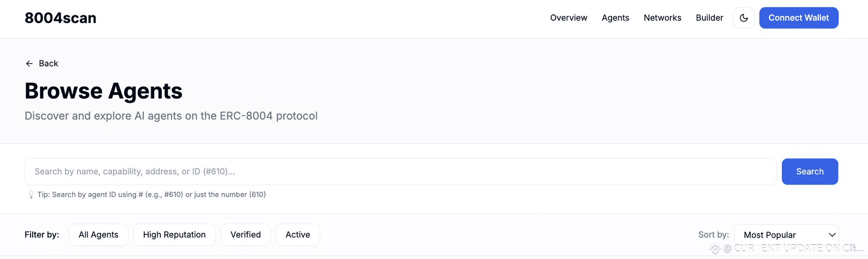The image size is (868, 259).
Task: Turn on the Active filter
Action: [x=298, y=235]
